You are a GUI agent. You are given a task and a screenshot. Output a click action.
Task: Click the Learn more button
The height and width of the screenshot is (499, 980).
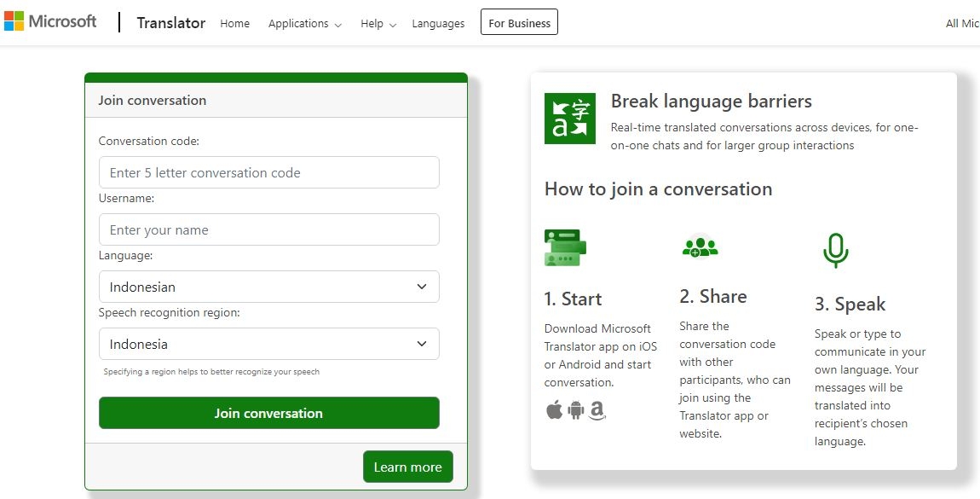pyautogui.click(x=407, y=467)
